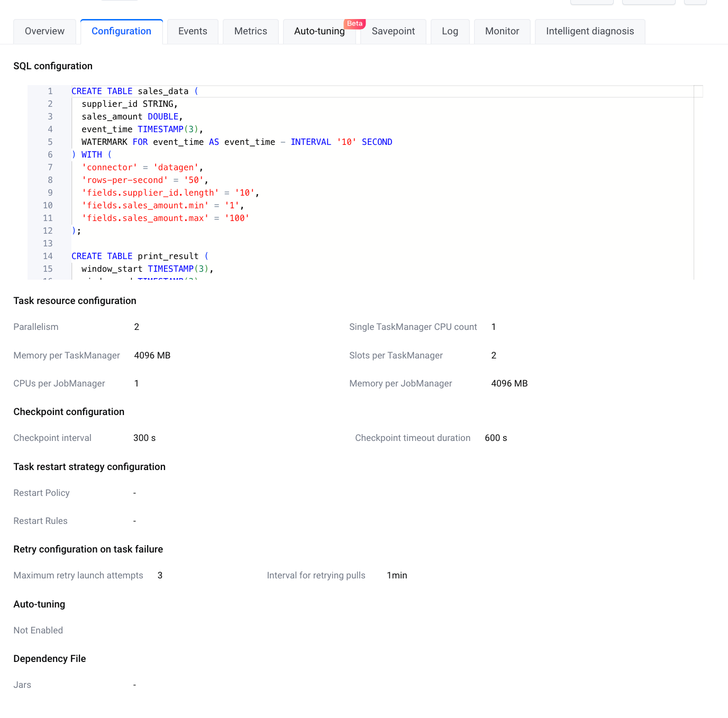Click the CPUs per JobManager value 1
This screenshot has height=718, width=728.
(136, 383)
